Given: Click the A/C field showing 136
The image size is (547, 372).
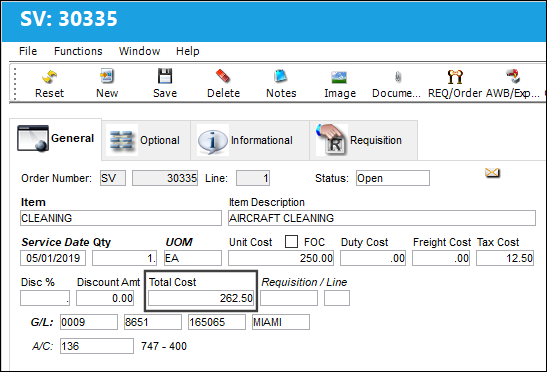Looking at the screenshot, I should (x=97, y=346).
